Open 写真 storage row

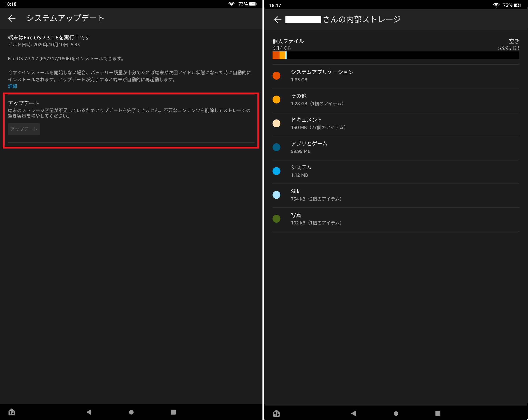pos(396,219)
